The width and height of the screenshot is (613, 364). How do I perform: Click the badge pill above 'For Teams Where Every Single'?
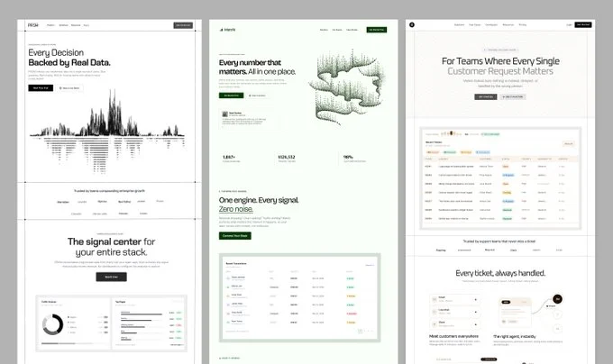[500, 50]
